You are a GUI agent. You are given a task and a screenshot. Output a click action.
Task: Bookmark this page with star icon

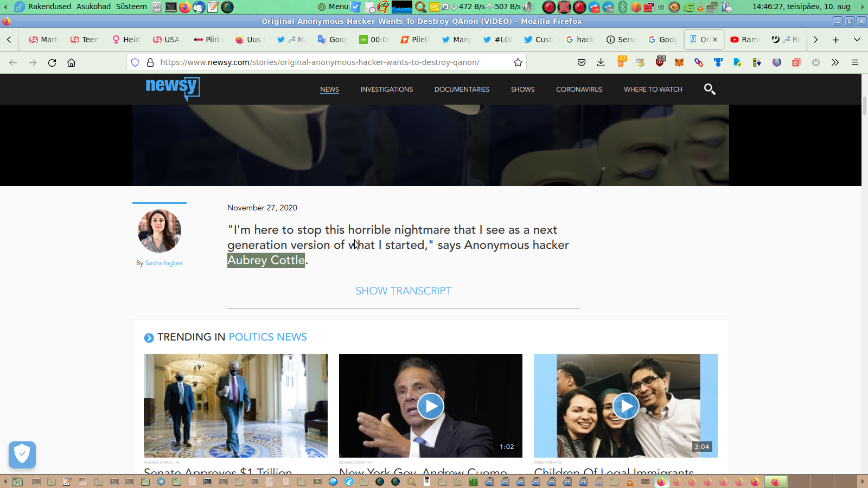(518, 62)
